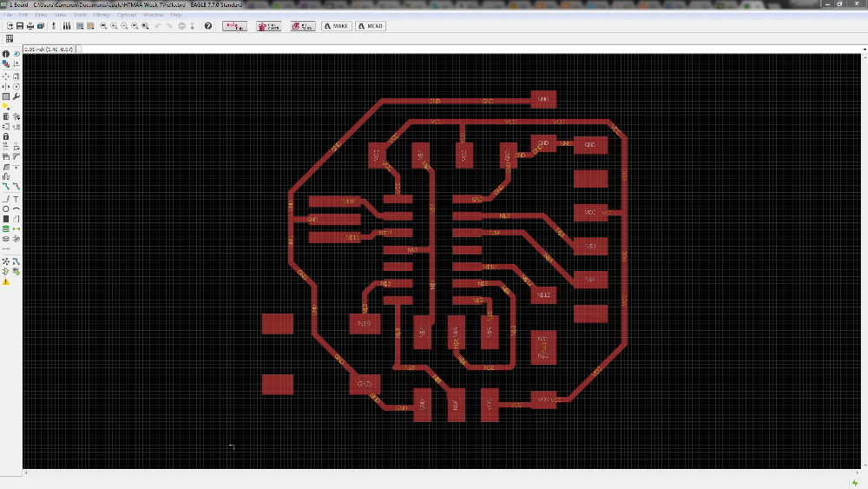Click the Redo arrow
868x489 pixels.
tap(169, 26)
